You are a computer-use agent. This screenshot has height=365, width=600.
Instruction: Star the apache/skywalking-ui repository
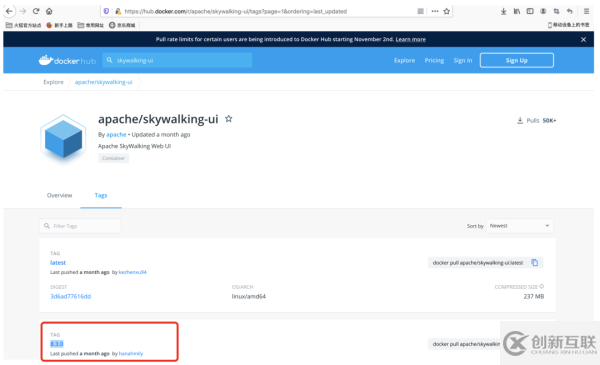pyautogui.click(x=228, y=119)
